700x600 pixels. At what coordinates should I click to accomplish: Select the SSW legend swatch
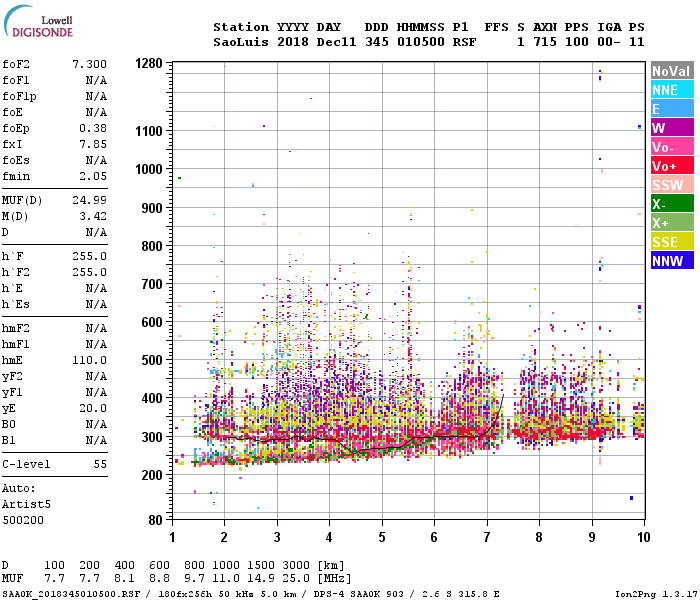click(672, 185)
